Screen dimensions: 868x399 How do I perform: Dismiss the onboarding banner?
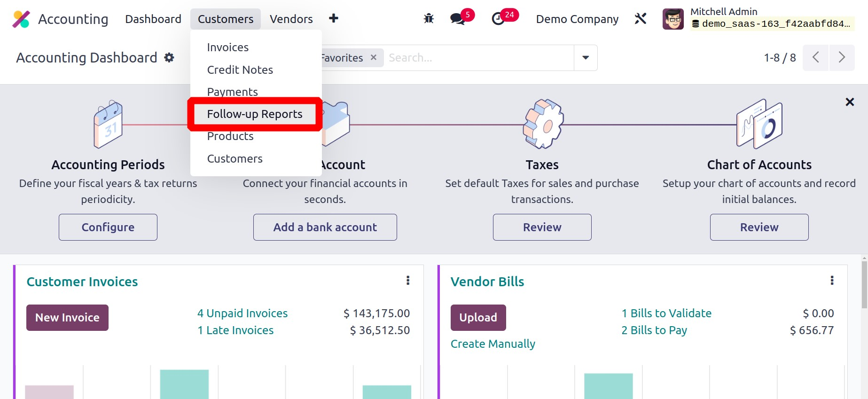(x=850, y=102)
